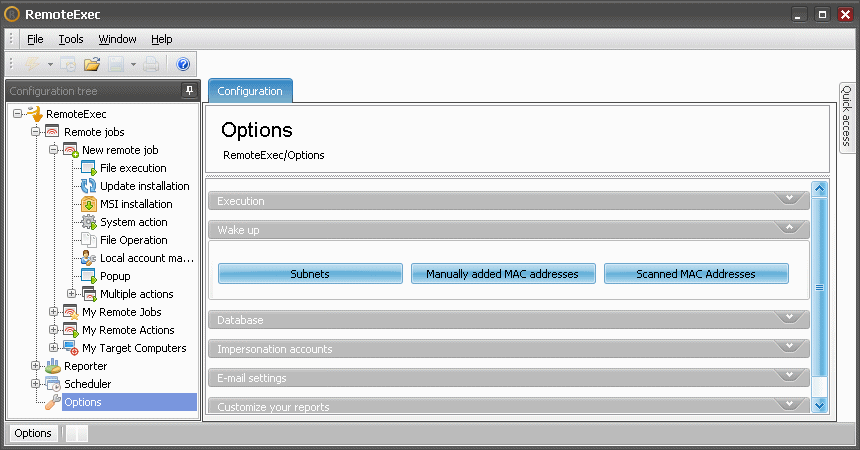
Task: Click the Scanned MAC Addresses button
Action: (x=696, y=274)
